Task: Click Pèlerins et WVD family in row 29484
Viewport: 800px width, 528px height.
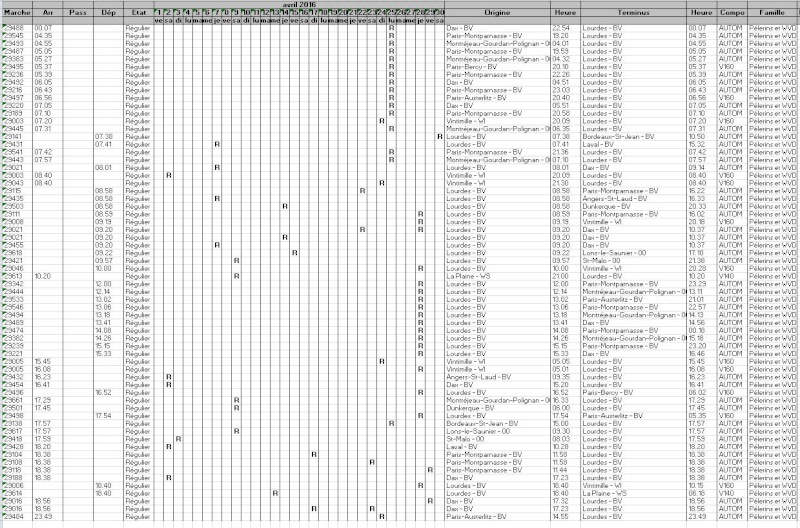Action: (772, 517)
